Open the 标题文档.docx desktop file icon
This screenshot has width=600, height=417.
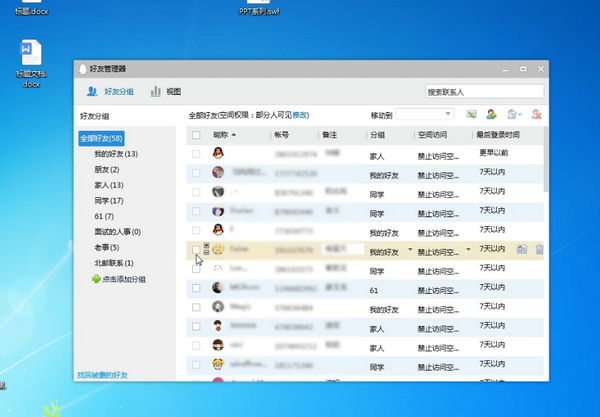point(31,52)
